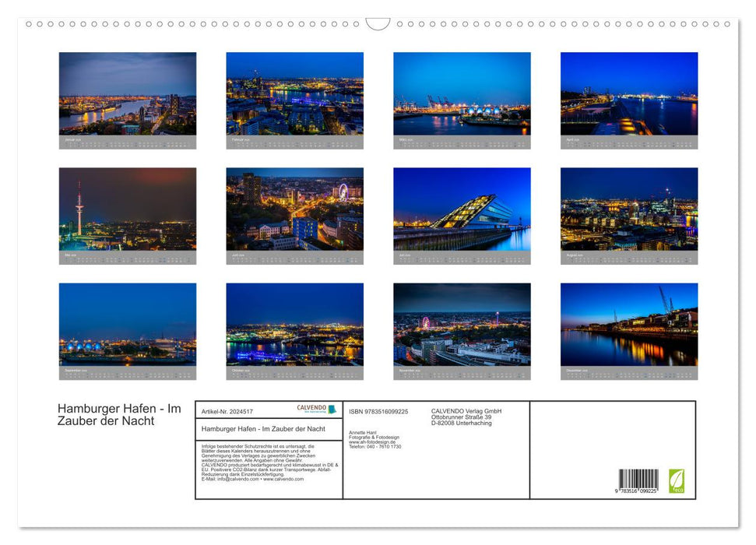
Task: Click the Juli Dockland building thumbnail
Action: 462,207
